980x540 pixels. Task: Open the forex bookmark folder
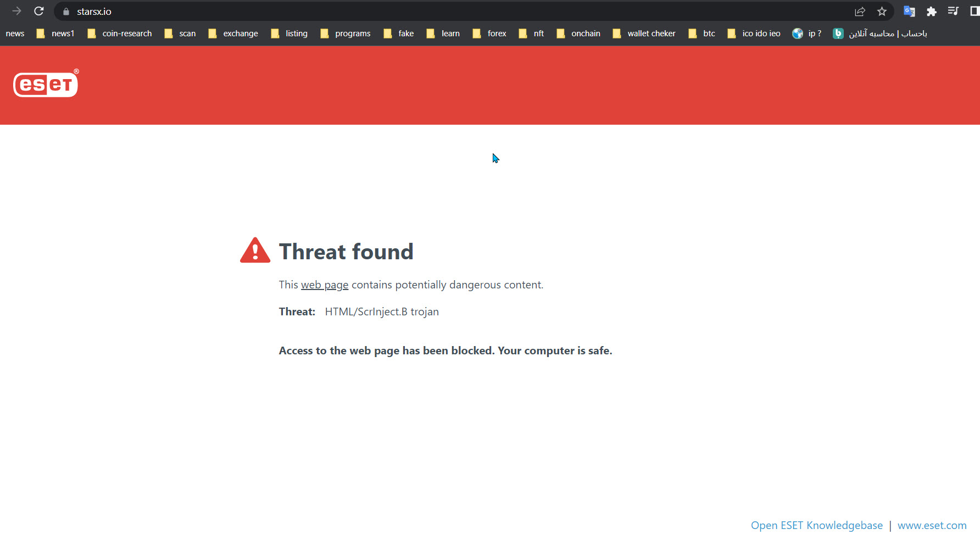point(489,34)
